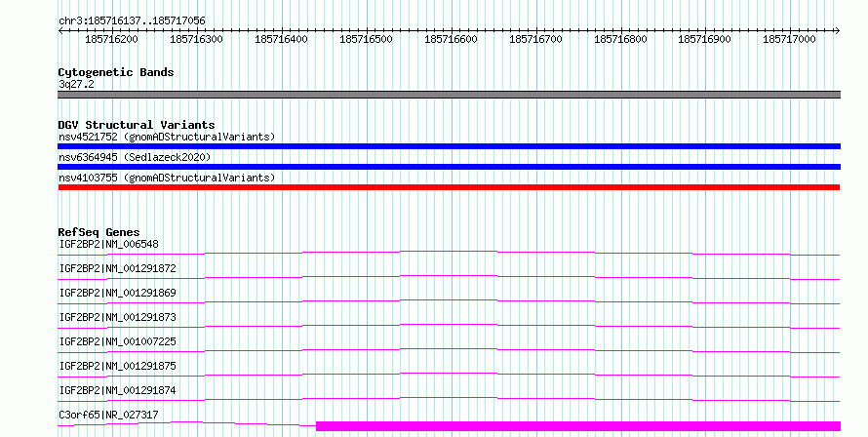Select transcript IGF2BP2|NM_006548
868x437 pixels.
click(108, 244)
